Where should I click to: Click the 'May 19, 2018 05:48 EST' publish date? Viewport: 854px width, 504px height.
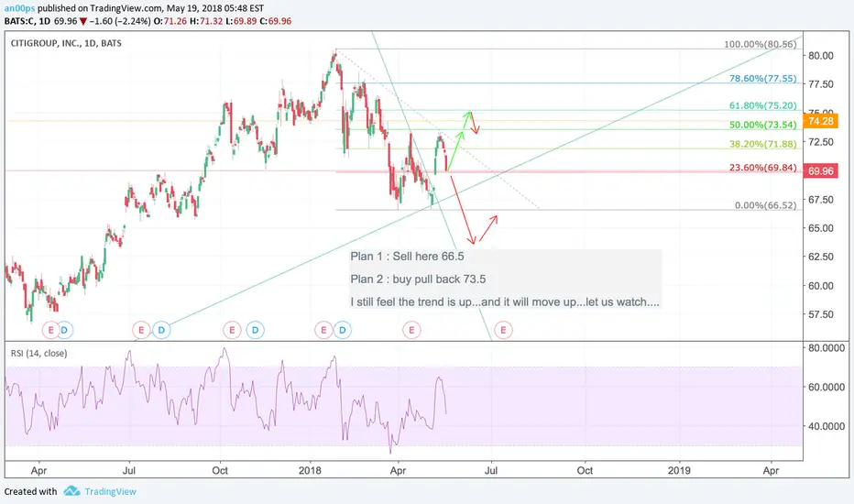pyautogui.click(x=214, y=8)
